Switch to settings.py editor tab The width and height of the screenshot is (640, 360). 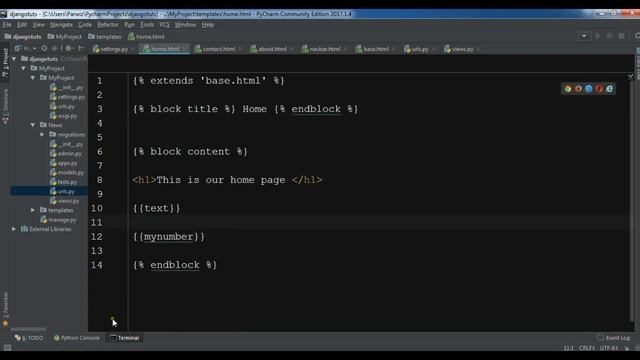110,49
